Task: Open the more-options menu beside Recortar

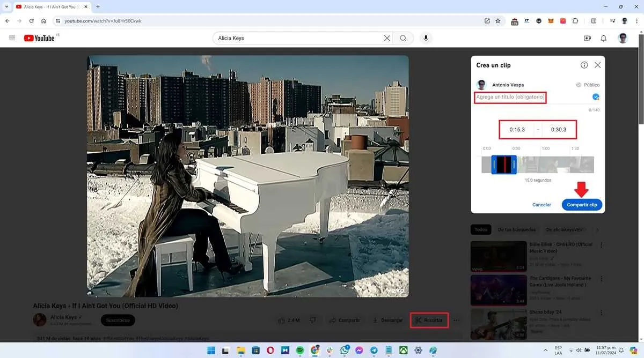Action: tap(456, 320)
